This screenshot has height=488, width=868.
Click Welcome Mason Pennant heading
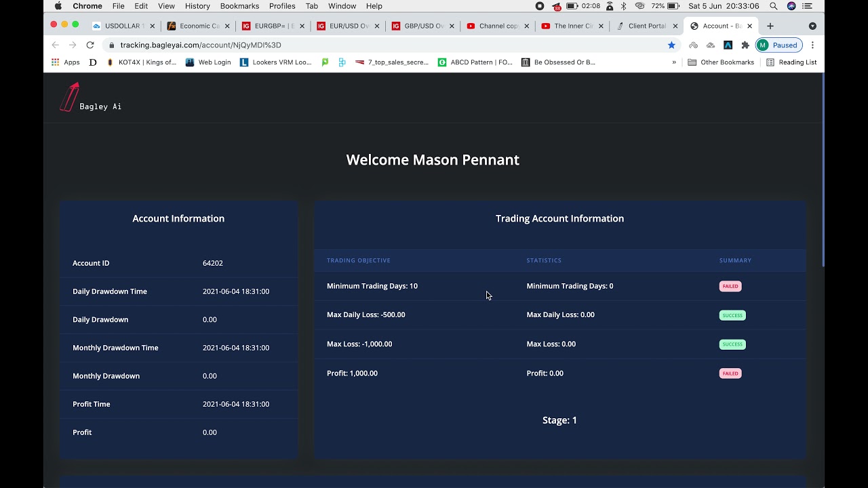tap(433, 160)
